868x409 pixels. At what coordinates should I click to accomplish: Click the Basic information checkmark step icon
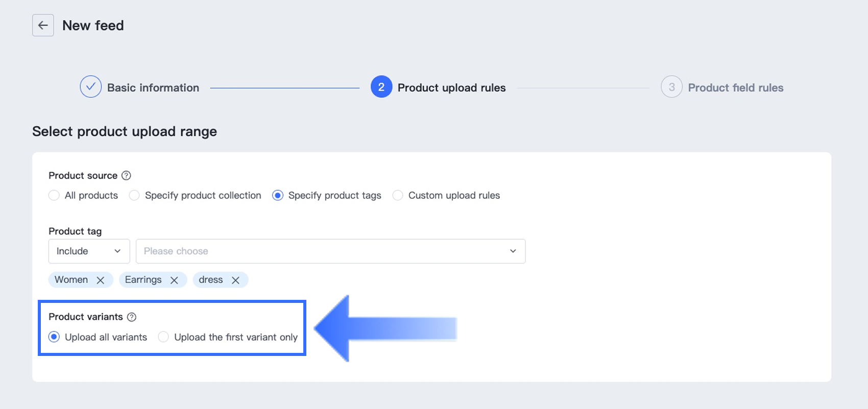point(90,87)
